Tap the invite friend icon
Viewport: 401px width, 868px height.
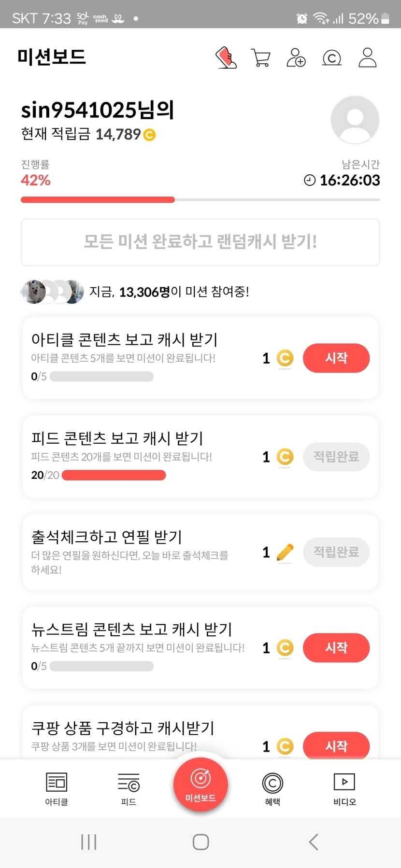(x=296, y=58)
